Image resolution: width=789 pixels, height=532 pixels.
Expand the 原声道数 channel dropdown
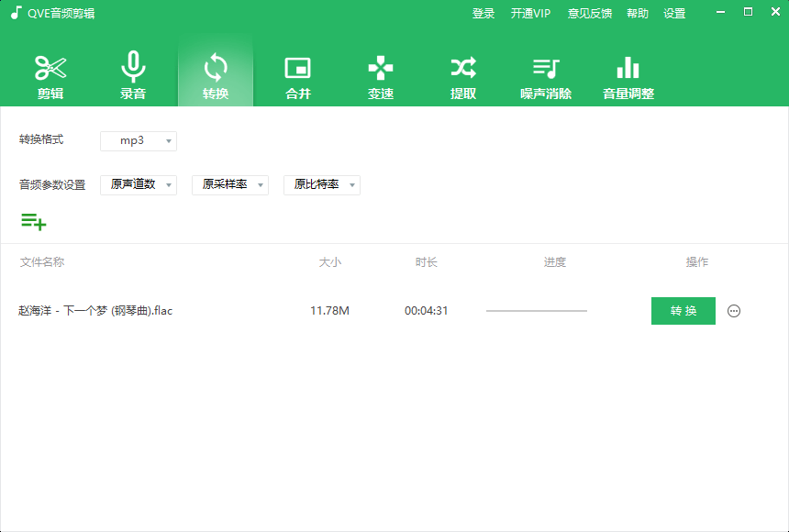tap(138, 184)
